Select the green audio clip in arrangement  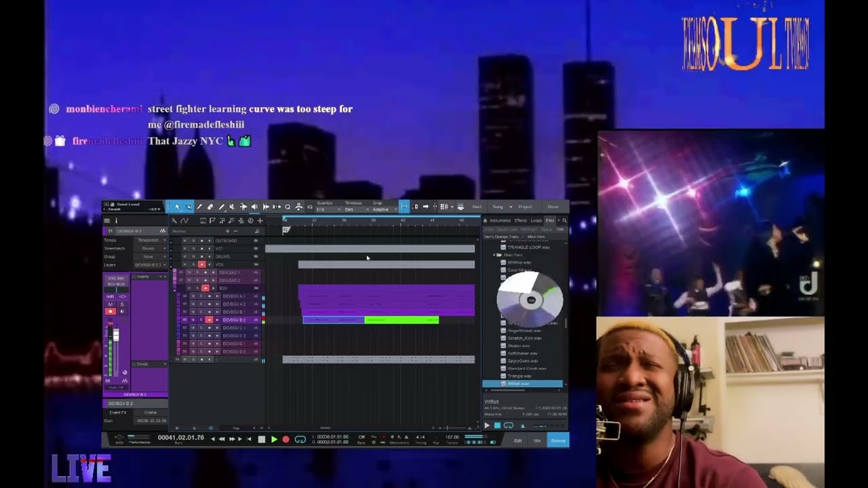click(401, 320)
